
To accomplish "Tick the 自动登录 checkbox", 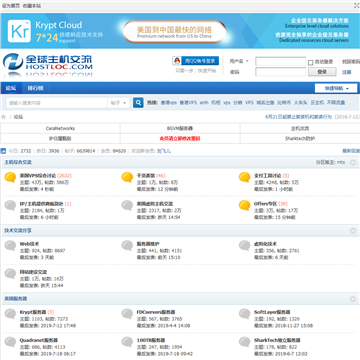I will [310, 62].
